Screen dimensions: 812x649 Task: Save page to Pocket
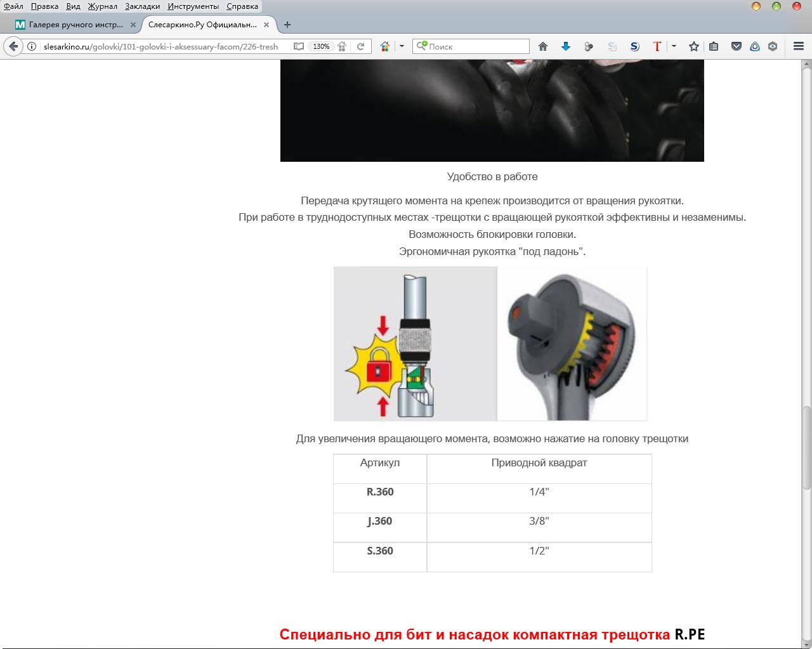pyautogui.click(x=737, y=46)
